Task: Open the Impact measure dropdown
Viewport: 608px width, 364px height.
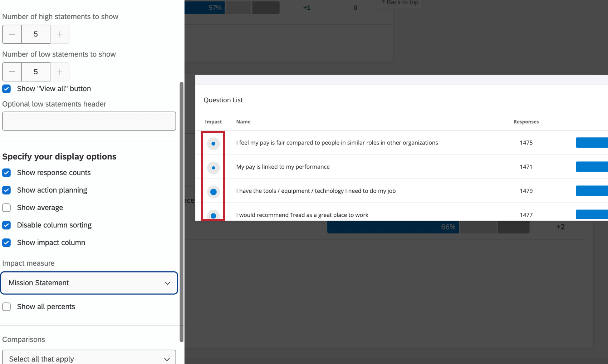Action: 89,283
